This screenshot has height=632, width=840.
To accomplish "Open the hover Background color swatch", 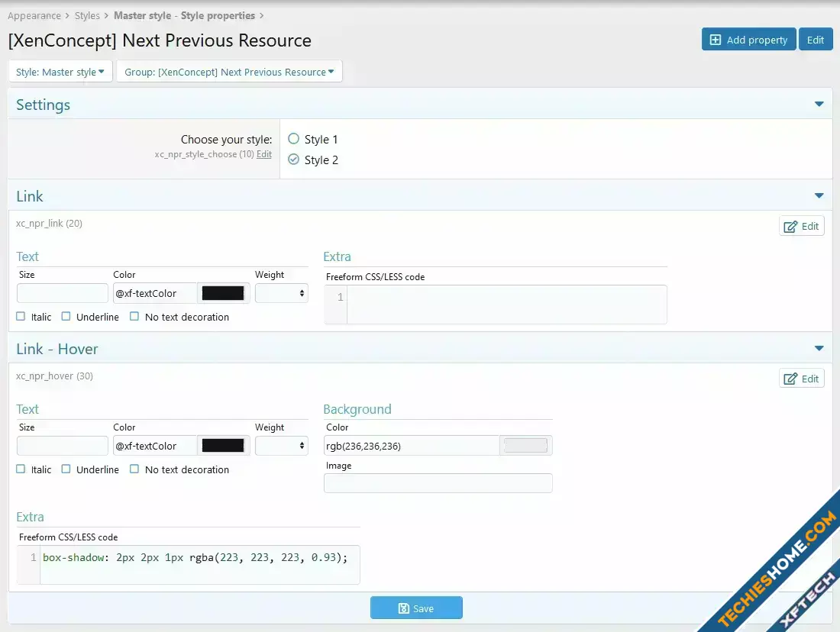I will (x=525, y=446).
